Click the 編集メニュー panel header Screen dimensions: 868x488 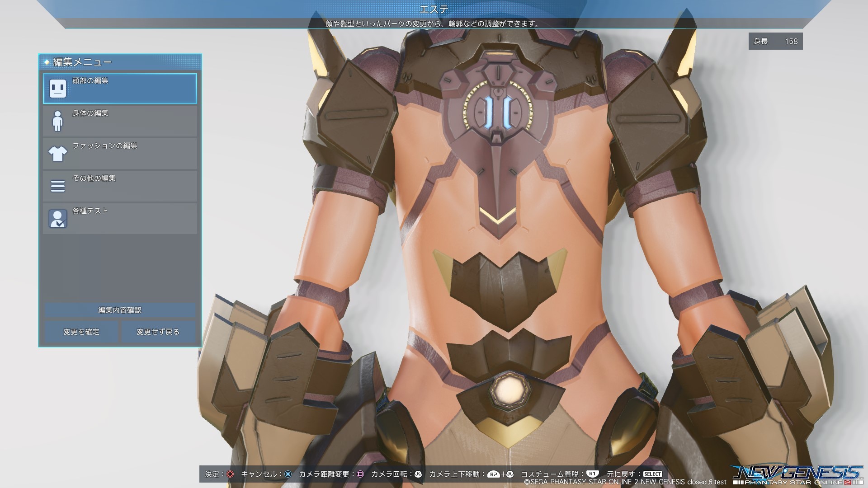[x=120, y=62]
